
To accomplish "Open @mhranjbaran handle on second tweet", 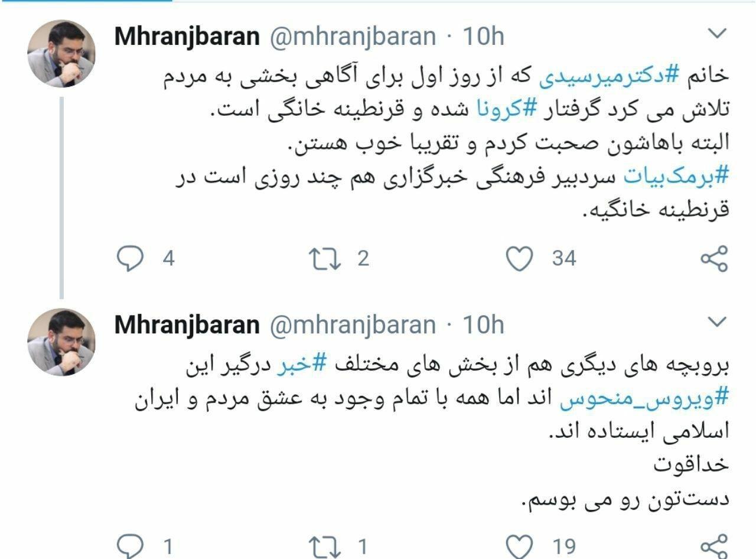I will 353,325.
